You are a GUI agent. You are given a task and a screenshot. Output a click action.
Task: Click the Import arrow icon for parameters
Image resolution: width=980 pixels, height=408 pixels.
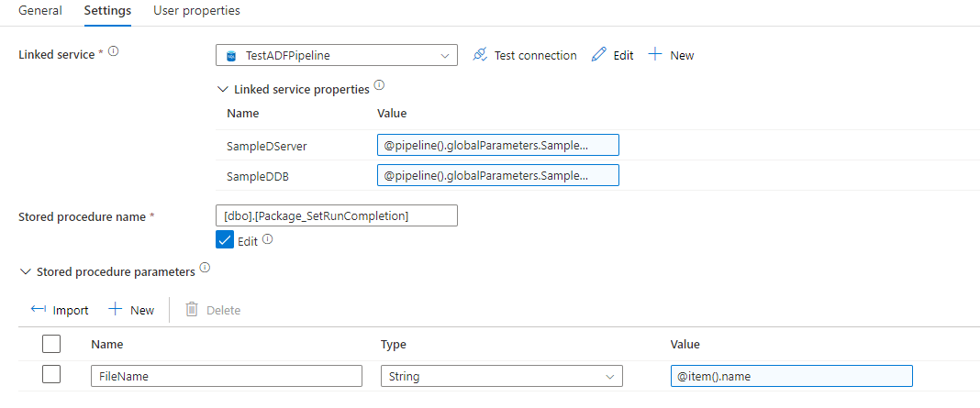(x=39, y=310)
